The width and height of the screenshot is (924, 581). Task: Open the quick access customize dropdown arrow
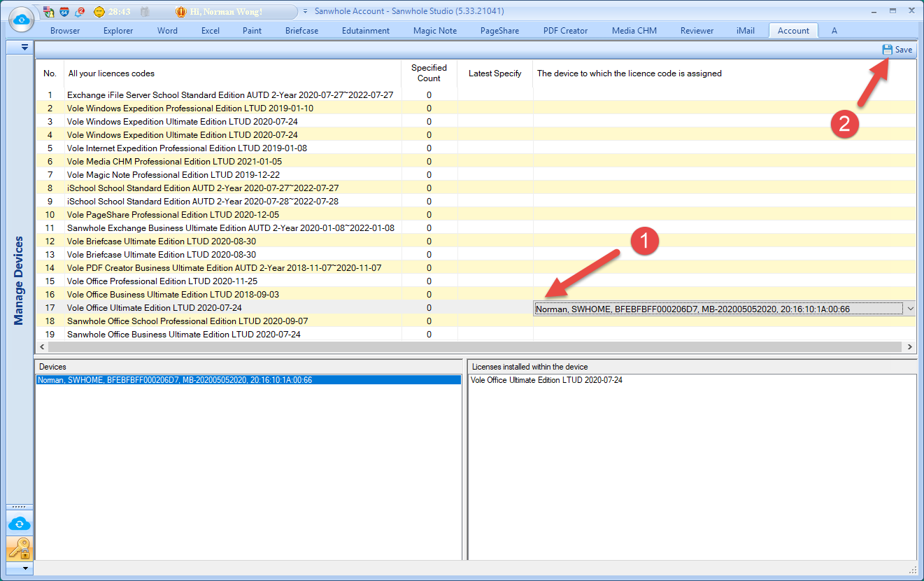pyautogui.click(x=305, y=12)
